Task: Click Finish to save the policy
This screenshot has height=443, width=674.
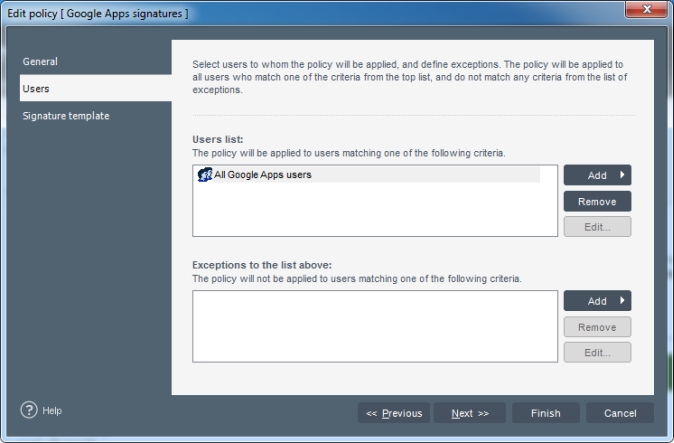Action: (545, 413)
